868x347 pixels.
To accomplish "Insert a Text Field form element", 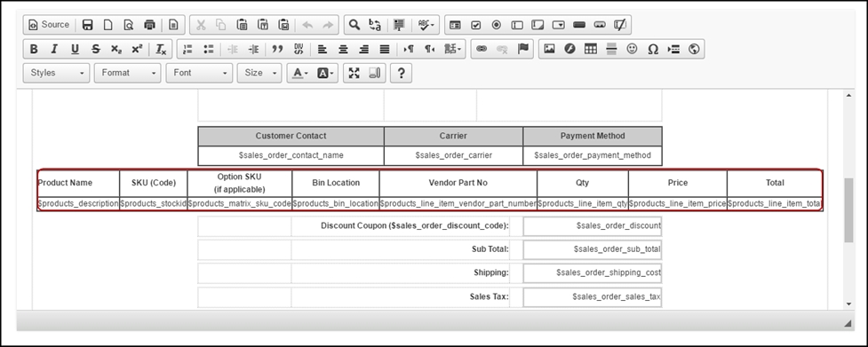I will coord(517,25).
